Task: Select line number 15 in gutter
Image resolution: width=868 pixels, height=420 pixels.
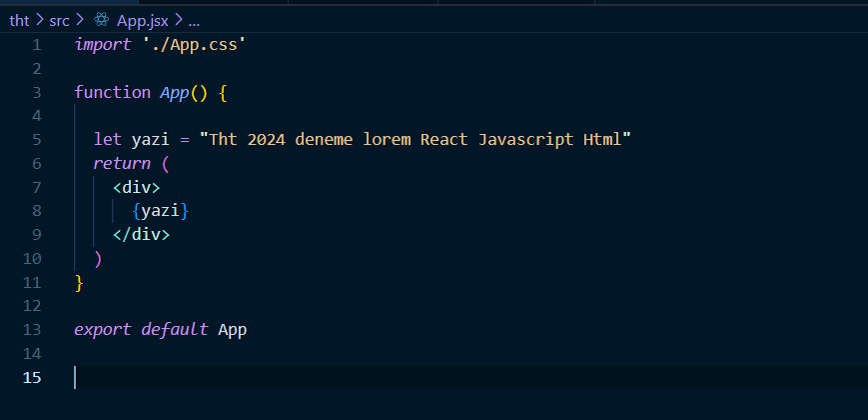Action: pyautogui.click(x=32, y=378)
